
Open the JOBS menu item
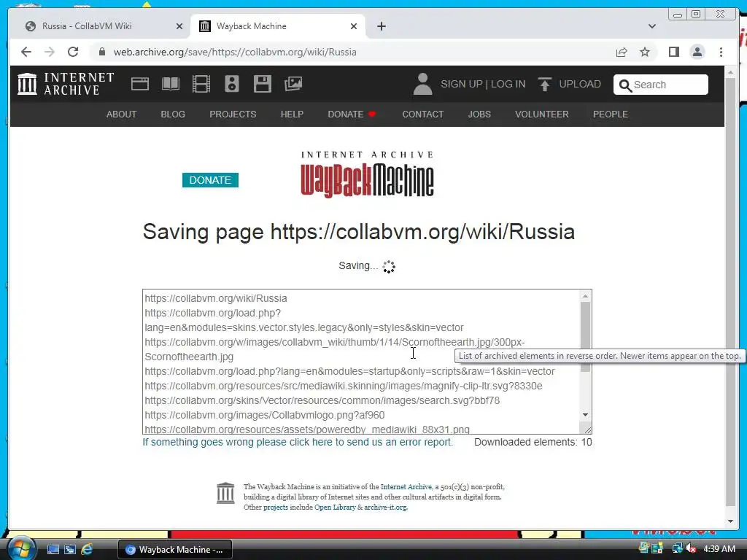tap(479, 114)
